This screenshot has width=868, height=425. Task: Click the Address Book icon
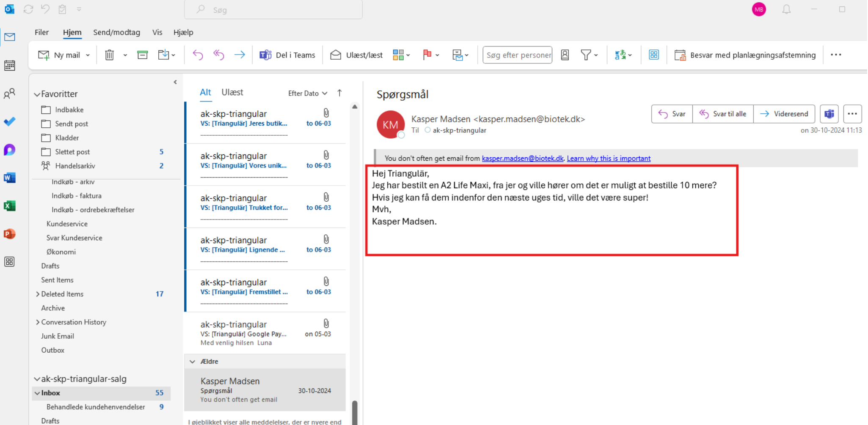click(565, 55)
